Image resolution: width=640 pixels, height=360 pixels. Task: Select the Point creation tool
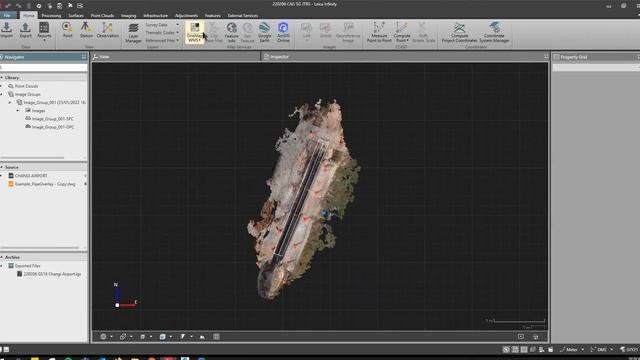tap(67, 30)
